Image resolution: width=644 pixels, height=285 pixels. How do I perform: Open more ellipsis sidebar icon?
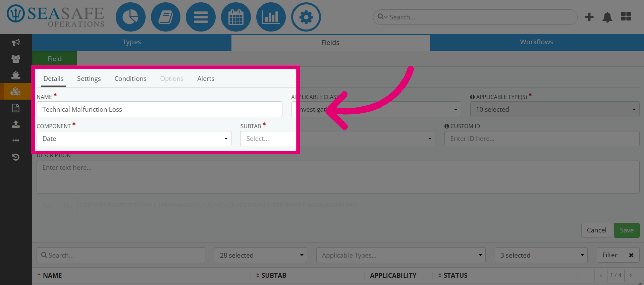16,141
